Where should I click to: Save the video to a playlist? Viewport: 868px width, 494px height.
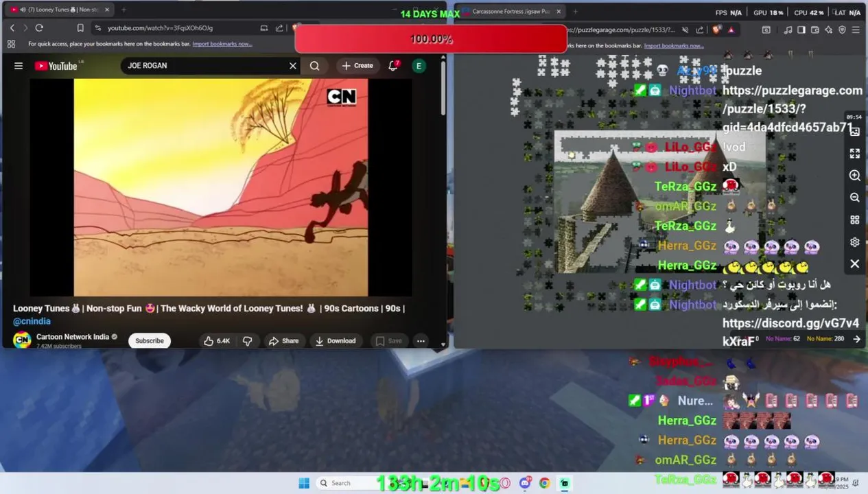(x=388, y=341)
